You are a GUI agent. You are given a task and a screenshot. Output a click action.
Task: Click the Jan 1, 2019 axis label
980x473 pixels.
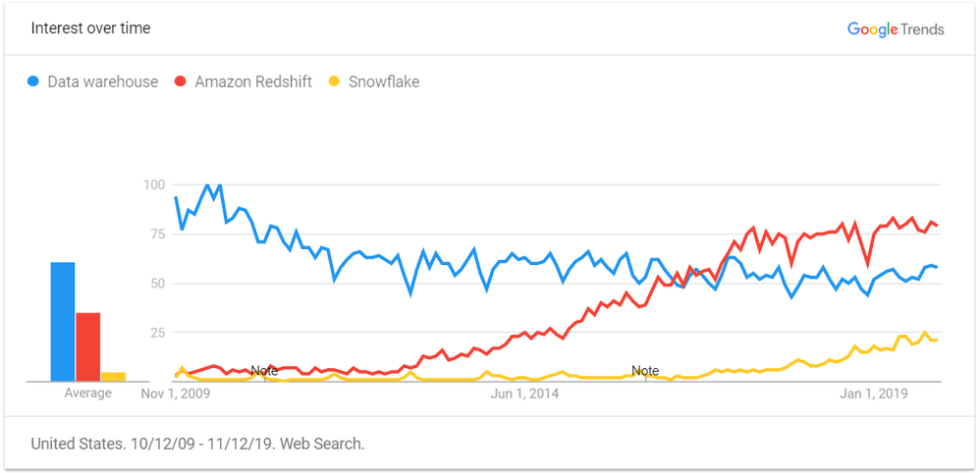click(872, 394)
